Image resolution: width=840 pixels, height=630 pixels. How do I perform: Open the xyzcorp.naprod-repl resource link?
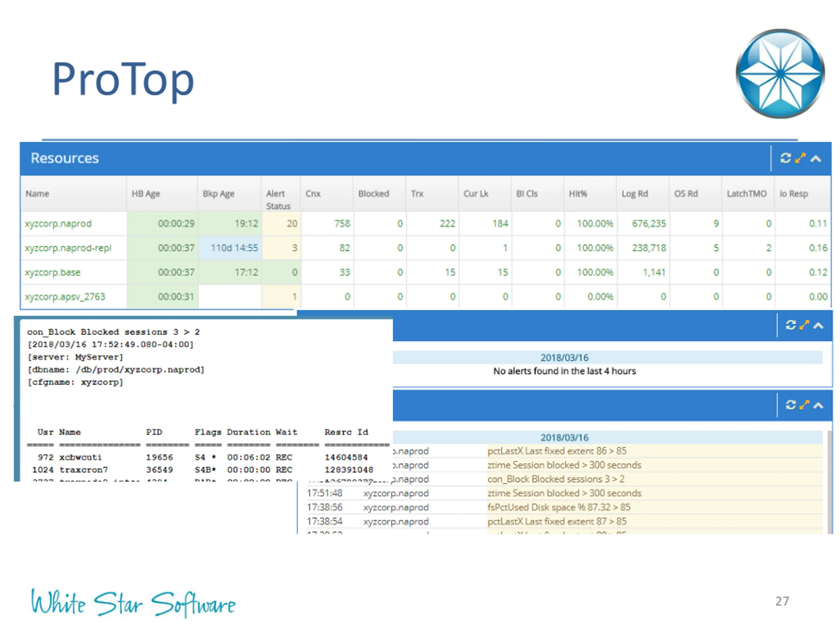pos(68,248)
